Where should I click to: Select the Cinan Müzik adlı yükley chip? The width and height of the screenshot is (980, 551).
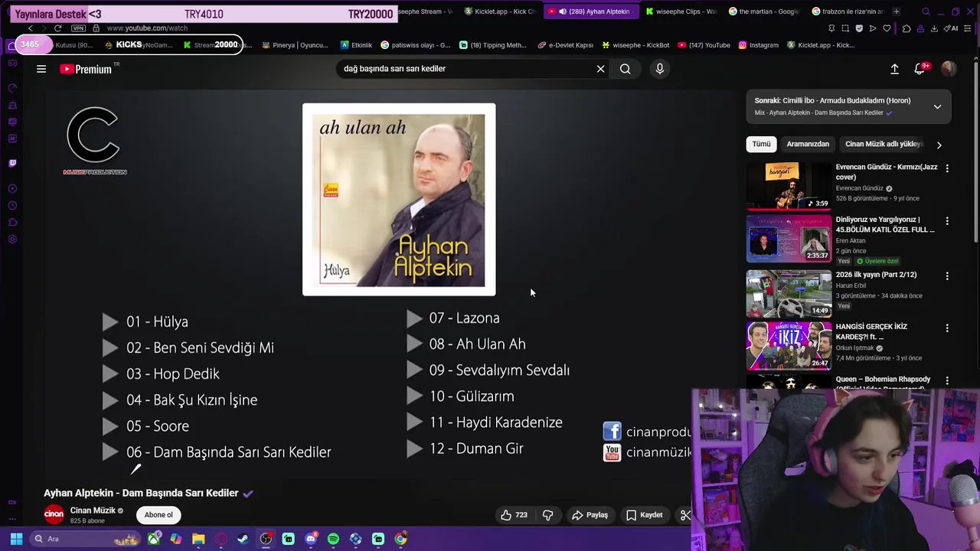pyautogui.click(x=883, y=144)
